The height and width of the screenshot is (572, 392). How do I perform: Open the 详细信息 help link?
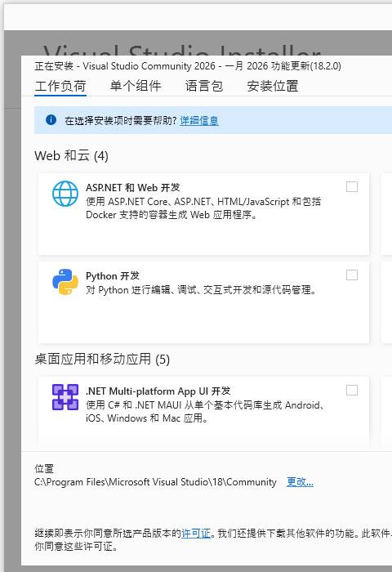coord(199,120)
